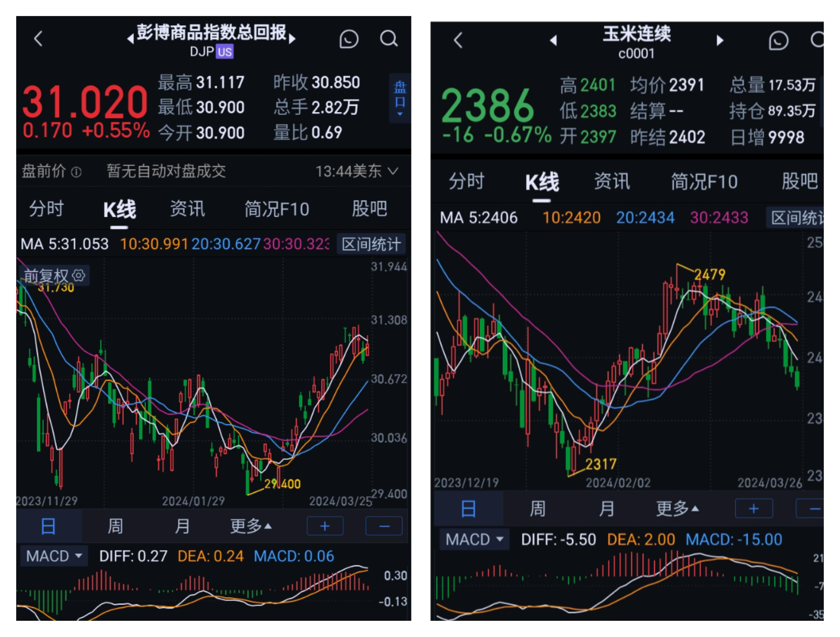Open search in corn futures panel

[x=817, y=40]
